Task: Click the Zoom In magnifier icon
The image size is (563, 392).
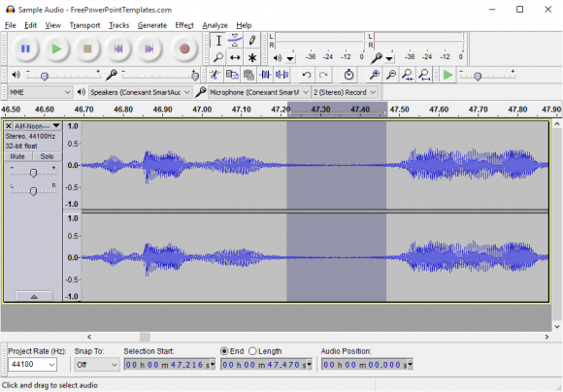Action: 374,75
